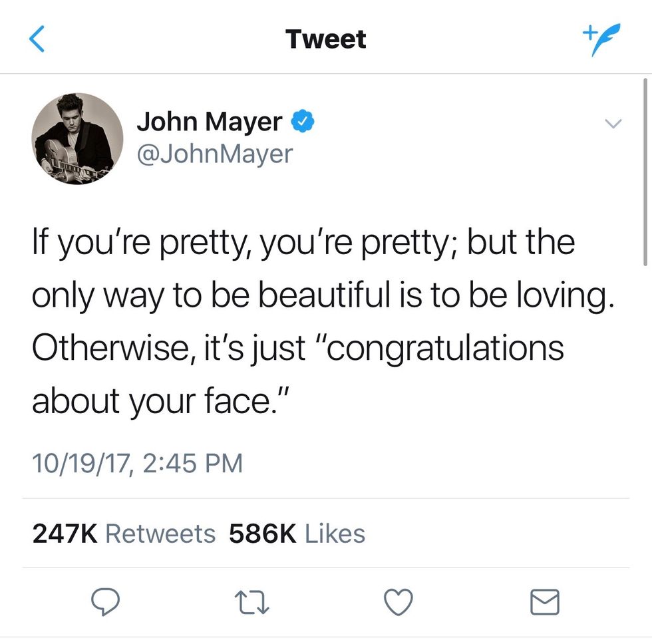View the 586K Likes list
The height and width of the screenshot is (644, 652).
[297, 534]
